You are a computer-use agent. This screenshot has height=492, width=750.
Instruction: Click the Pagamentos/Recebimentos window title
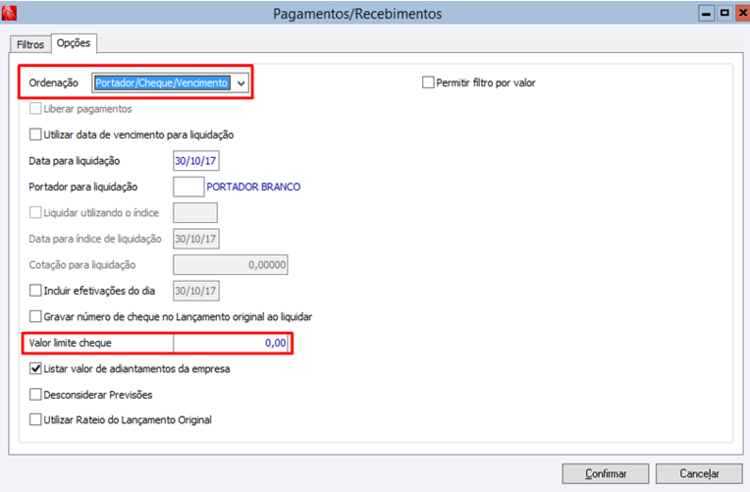(x=357, y=14)
